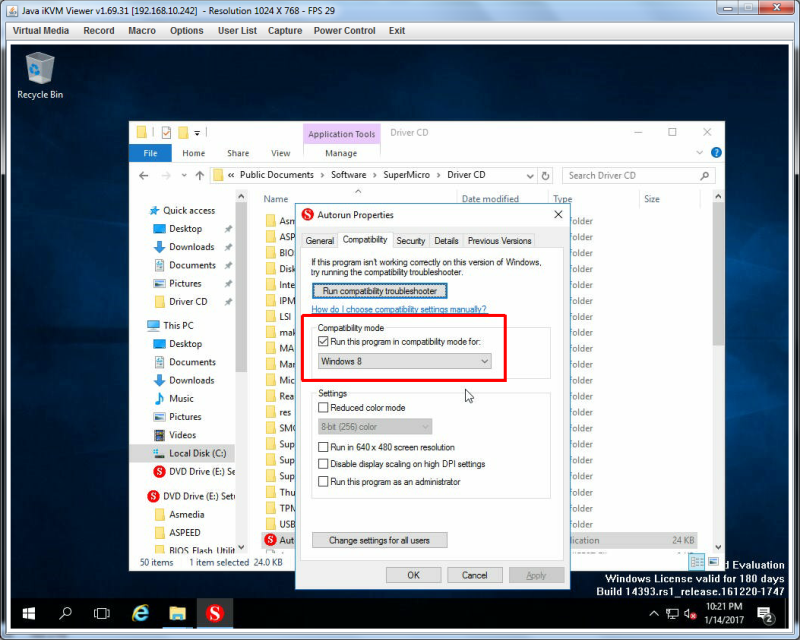The image size is (800, 640).
Task: Expand address bar history dropdown
Action: (530, 176)
